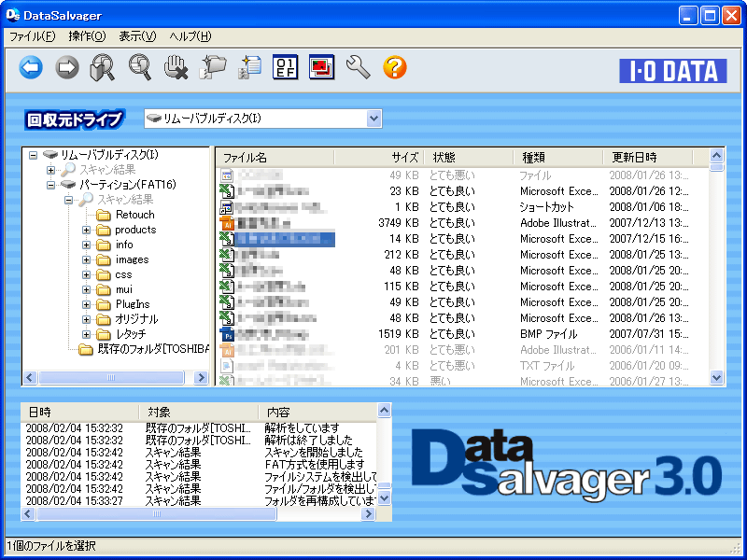Image resolution: width=747 pixels, height=560 pixels.
Task: Select the mui folder in tree
Action: [x=124, y=289]
